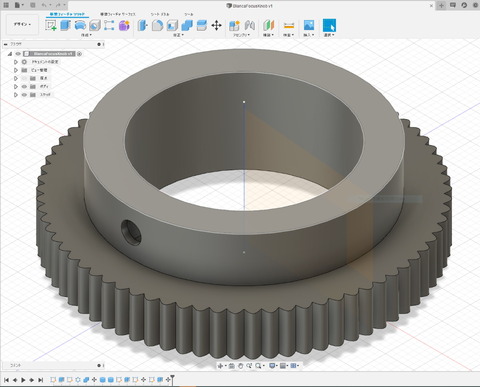This screenshot has width=480, height=387.
Task: Select the Fillet tool in Modify group
Action: pyautogui.click(x=157, y=26)
